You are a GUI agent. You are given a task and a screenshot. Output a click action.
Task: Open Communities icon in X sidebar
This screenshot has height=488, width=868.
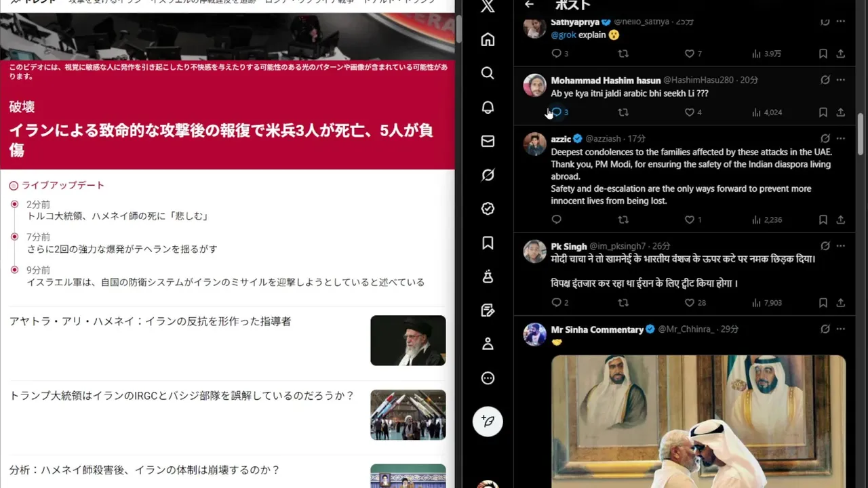pos(488,277)
